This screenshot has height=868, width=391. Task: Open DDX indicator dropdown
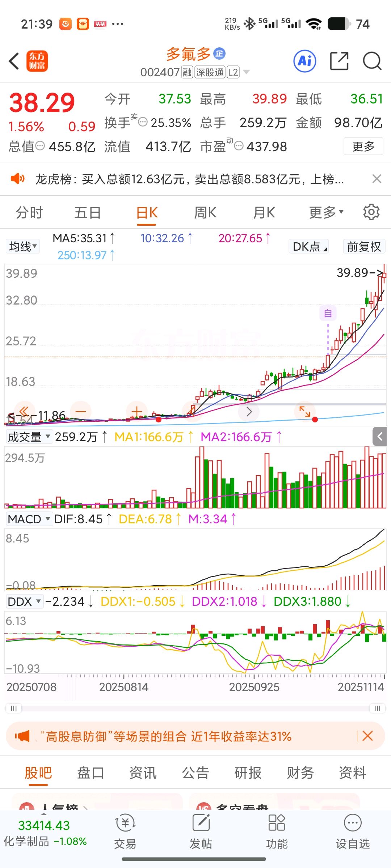coord(24,601)
